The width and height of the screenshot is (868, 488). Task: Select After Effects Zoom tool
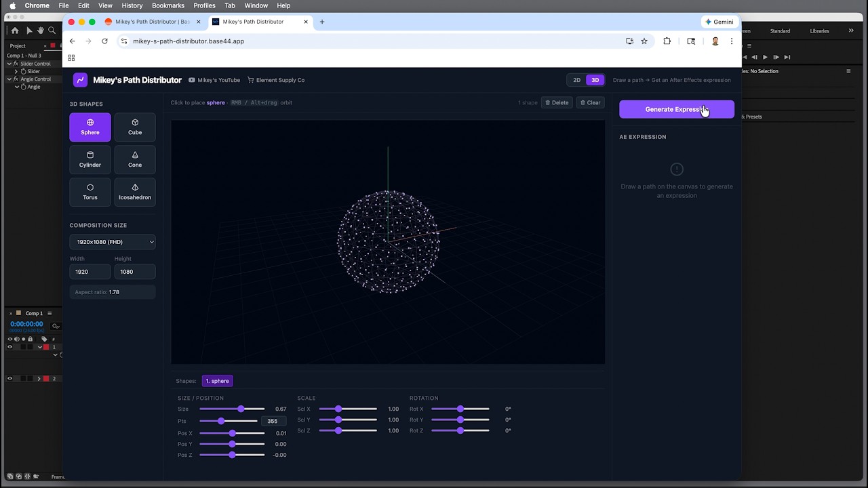coord(52,30)
